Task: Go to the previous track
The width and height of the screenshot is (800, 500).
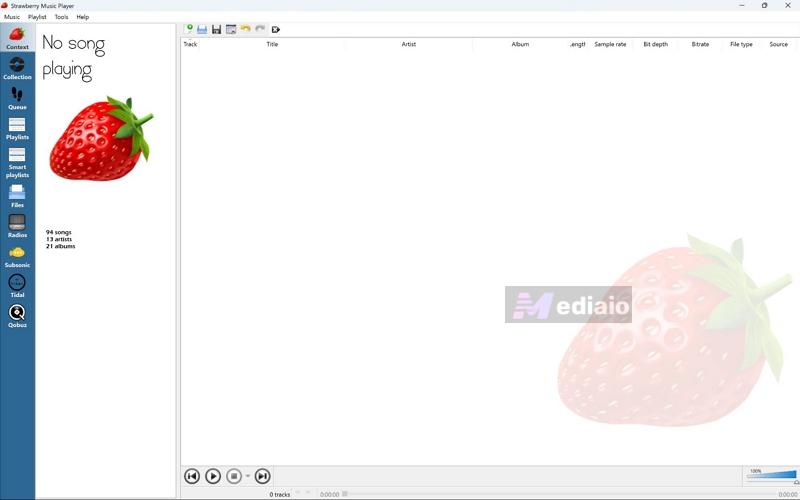Action: [192, 476]
